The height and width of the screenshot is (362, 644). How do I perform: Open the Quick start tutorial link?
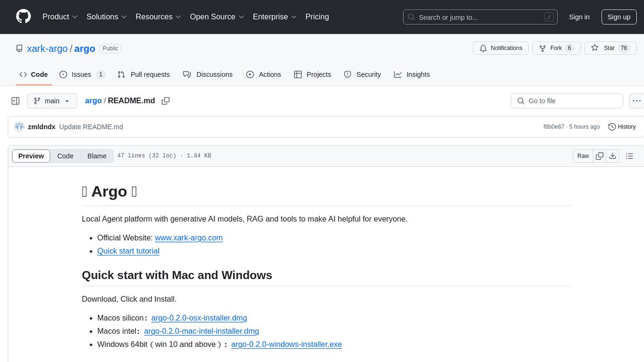point(128,251)
